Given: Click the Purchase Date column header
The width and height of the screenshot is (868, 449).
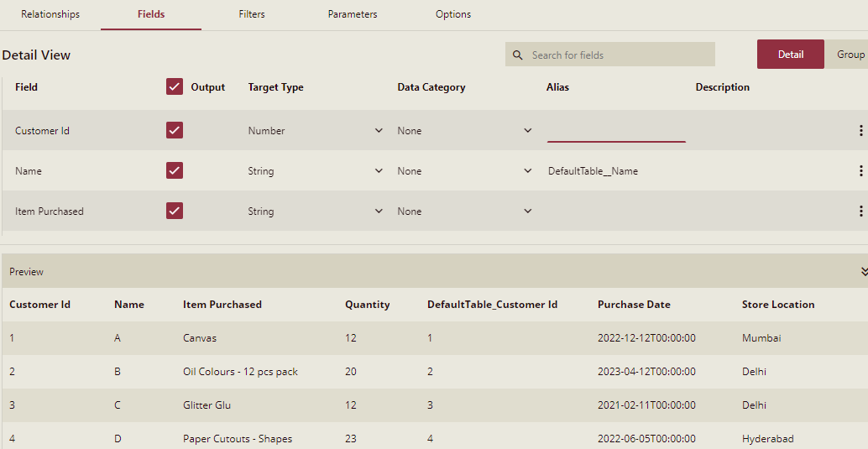Looking at the screenshot, I should pos(634,305).
